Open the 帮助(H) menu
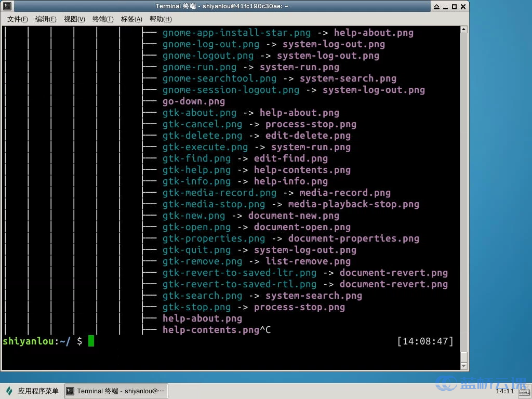 [161, 19]
